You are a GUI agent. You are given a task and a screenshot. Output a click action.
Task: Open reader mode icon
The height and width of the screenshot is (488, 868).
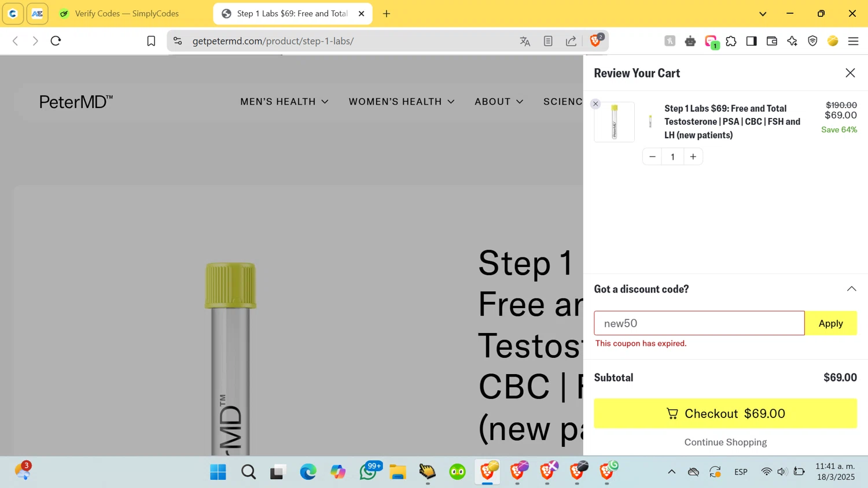click(548, 41)
